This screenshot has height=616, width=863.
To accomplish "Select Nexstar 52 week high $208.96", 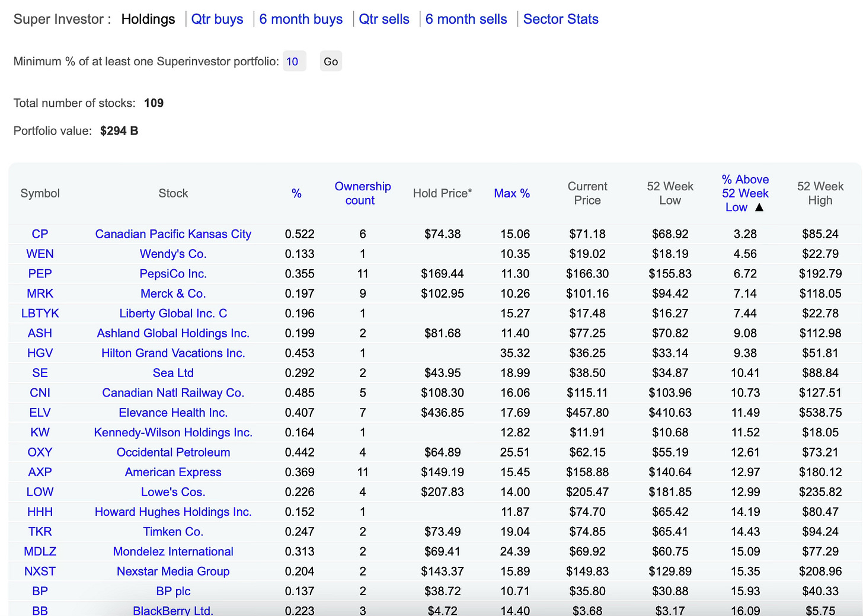I will 820,572.
